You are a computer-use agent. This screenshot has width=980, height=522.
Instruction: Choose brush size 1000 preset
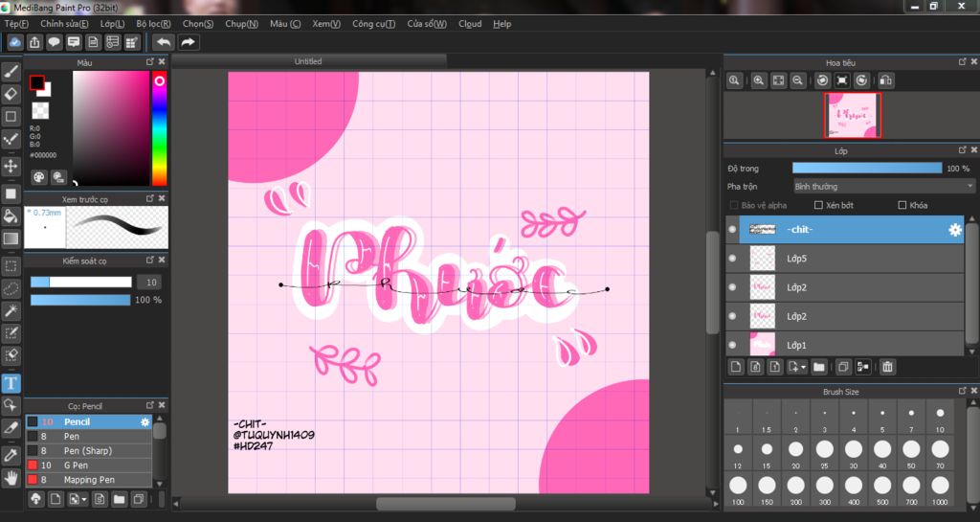click(940, 488)
